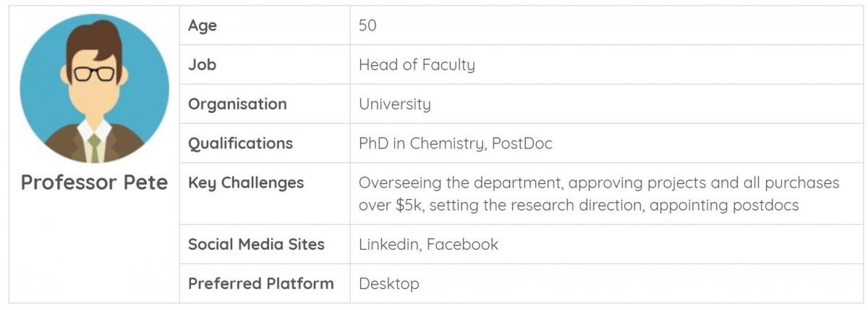Select the Head of Faculty value
This screenshot has height=310, width=868.
point(417,64)
